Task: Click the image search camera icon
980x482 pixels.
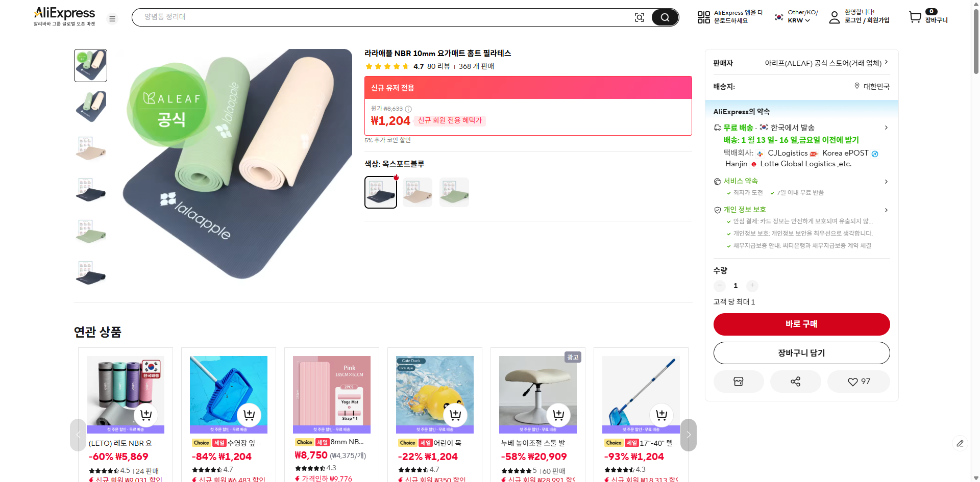Action: tap(639, 17)
